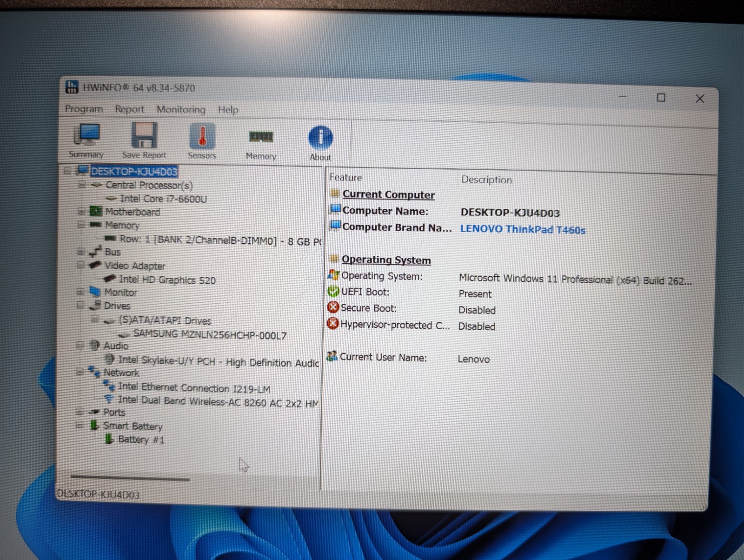744x560 pixels.
Task: Click the Current Computer heading
Action: coord(388,194)
